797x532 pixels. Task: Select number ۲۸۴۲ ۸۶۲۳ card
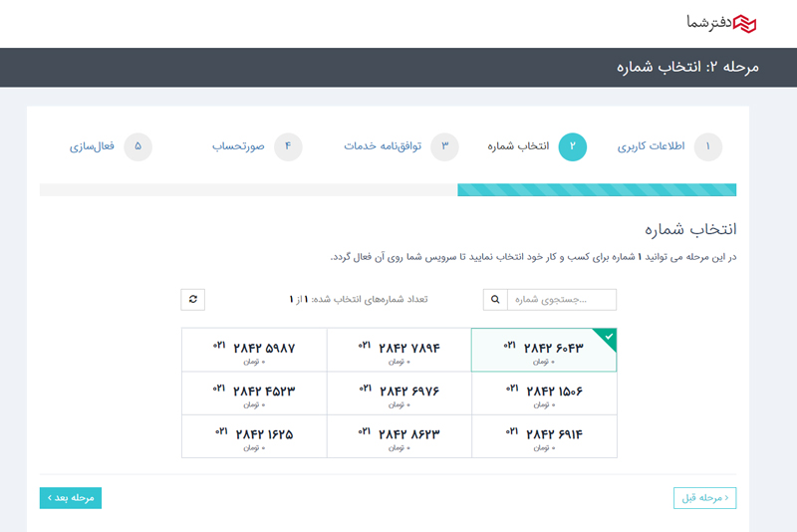point(399,436)
